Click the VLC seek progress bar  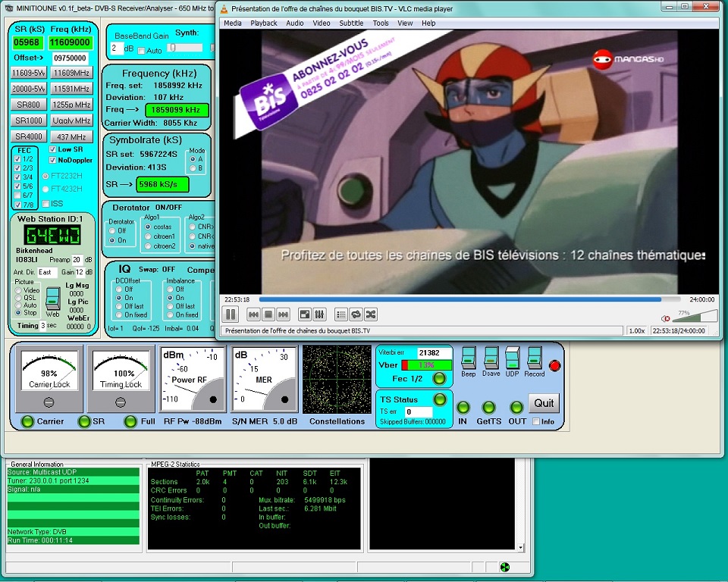click(x=469, y=300)
